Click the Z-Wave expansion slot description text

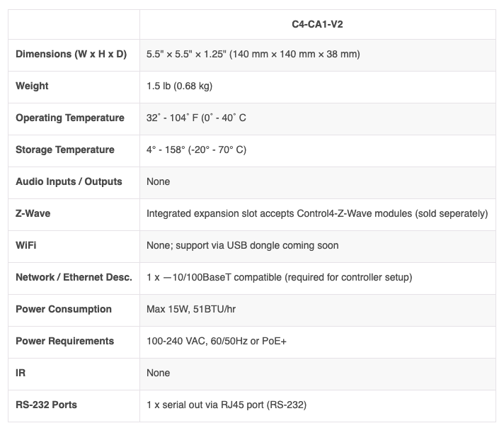(317, 214)
